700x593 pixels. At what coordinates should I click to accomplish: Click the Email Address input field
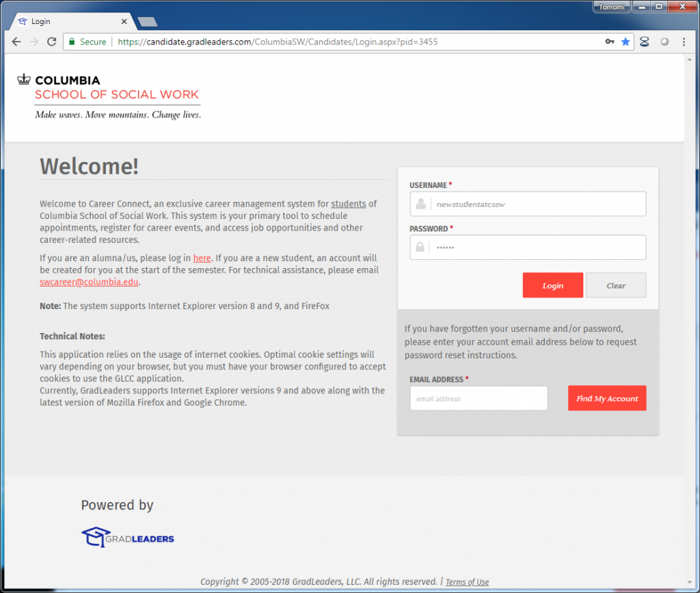(x=479, y=398)
